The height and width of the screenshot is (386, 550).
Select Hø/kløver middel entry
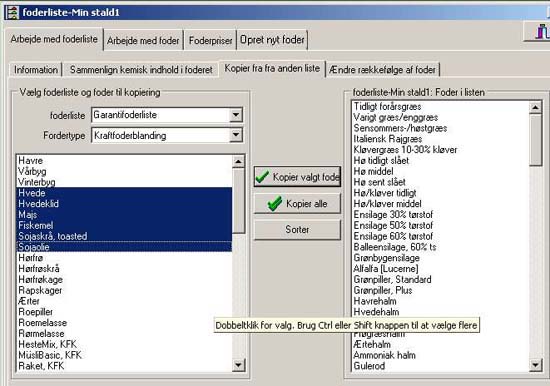pyautogui.click(x=441, y=204)
